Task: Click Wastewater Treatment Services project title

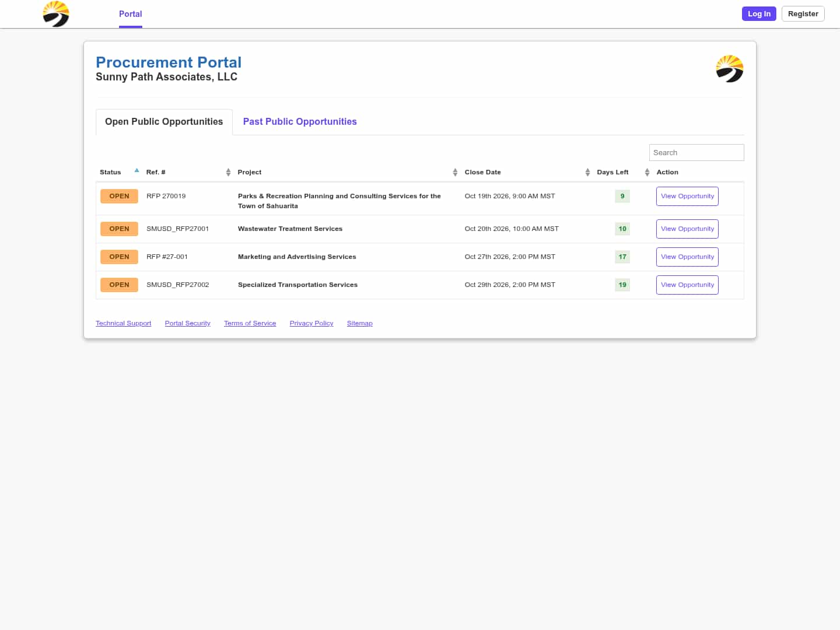Action: click(290, 229)
